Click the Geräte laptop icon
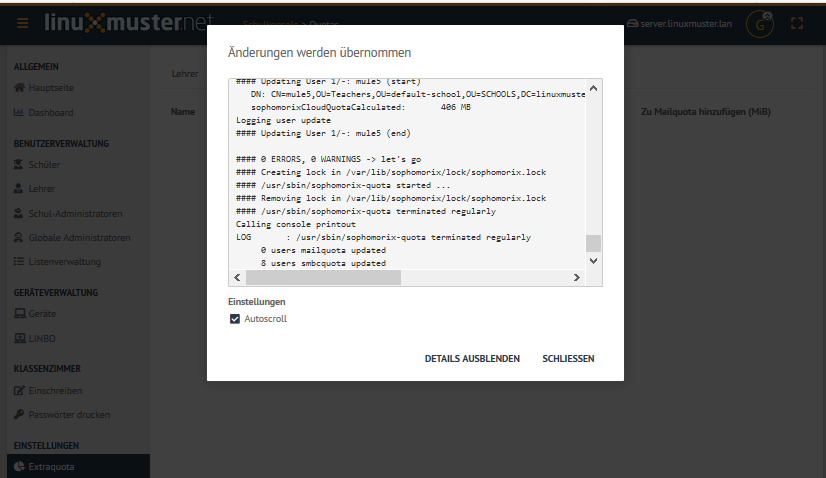826x478 pixels. (19, 314)
